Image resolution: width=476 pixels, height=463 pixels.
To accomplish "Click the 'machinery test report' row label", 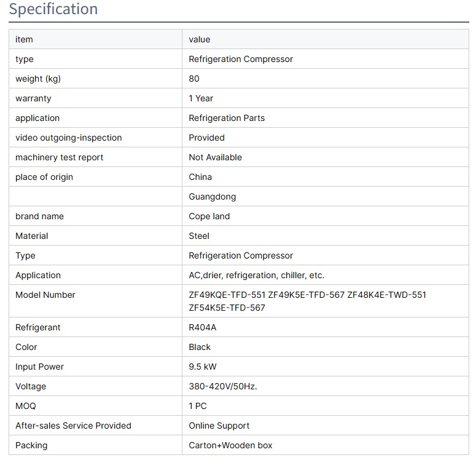I will click(60, 157).
